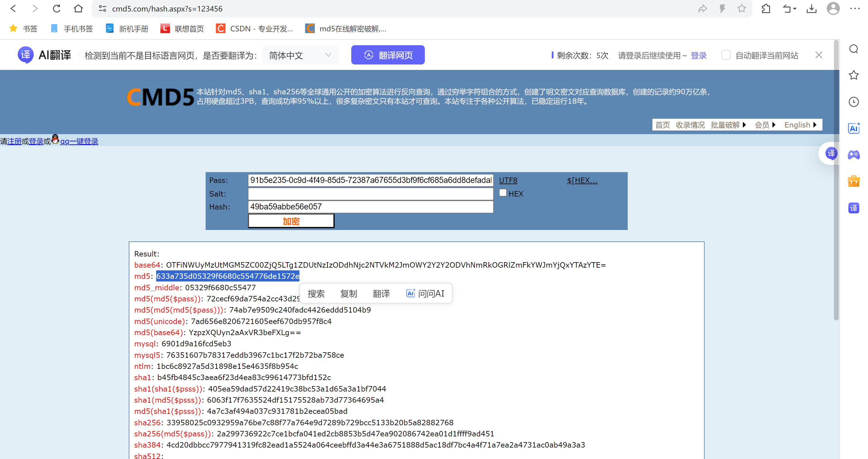Select 复制 in the selection popup
This screenshot has width=868, height=459.
coord(349,294)
